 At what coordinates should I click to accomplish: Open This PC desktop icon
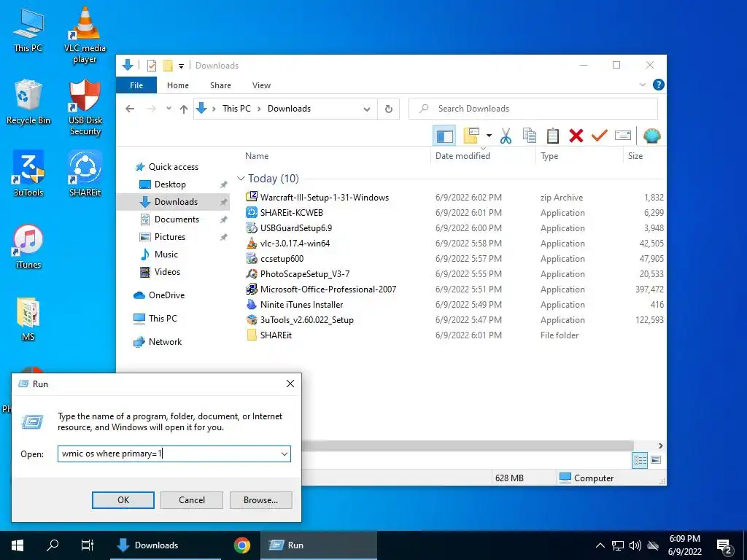tap(28, 30)
